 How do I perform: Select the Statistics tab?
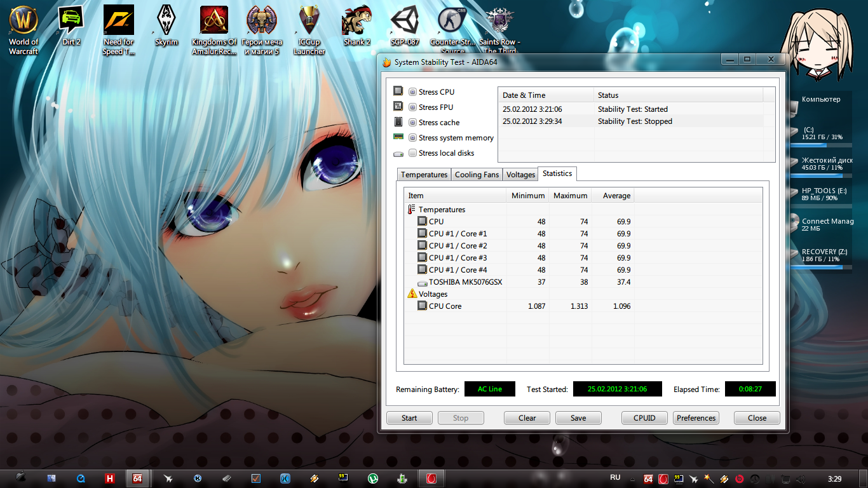(x=557, y=173)
